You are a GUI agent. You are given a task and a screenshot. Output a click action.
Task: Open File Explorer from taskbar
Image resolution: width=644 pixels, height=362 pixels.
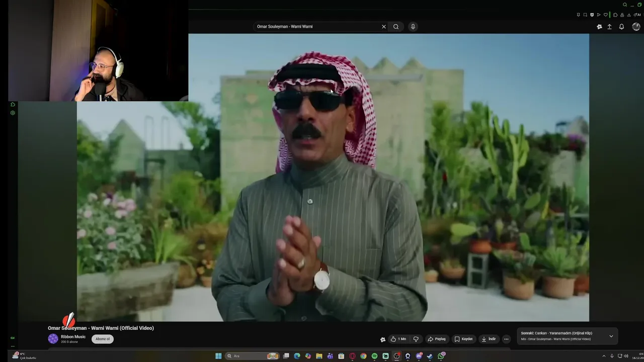[319, 356]
